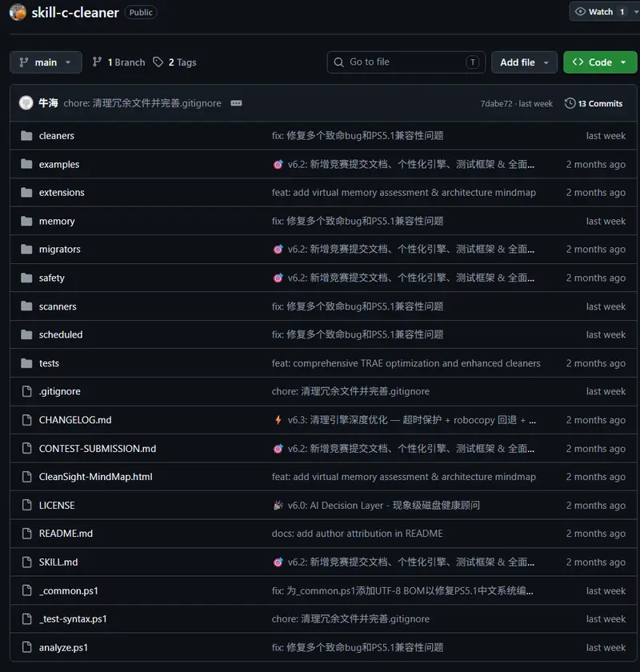This screenshot has height=672, width=640.
Task: Click the _common.ps1 file icon
Action: pos(26,590)
